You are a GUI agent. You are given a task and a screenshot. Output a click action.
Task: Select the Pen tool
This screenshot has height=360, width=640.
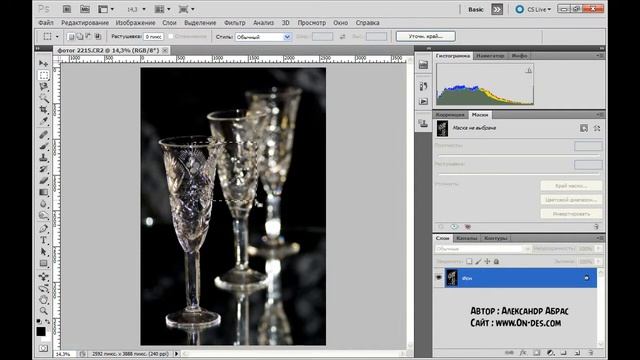coord(44,228)
